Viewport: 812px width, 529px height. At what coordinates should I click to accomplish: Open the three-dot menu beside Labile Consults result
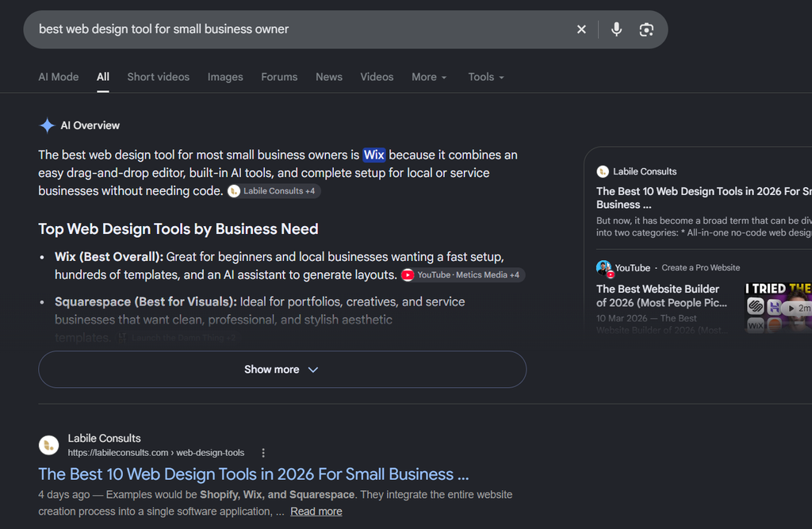(x=263, y=453)
